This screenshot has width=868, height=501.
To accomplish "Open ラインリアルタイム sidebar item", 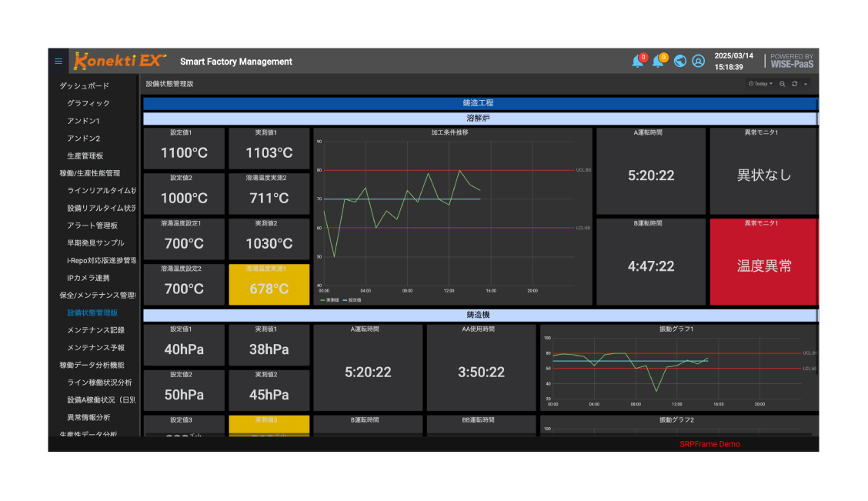I will (102, 190).
